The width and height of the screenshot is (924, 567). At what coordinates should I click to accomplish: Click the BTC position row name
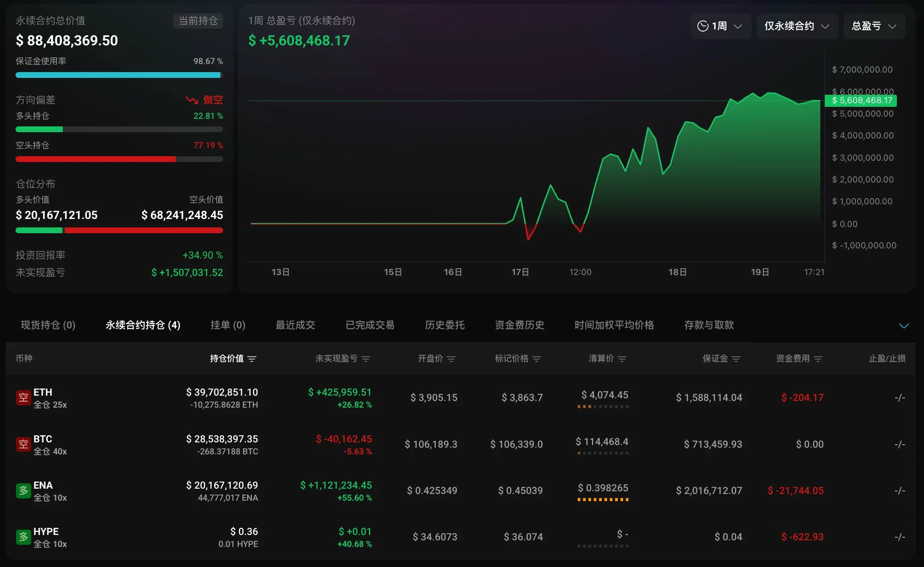point(43,439)
